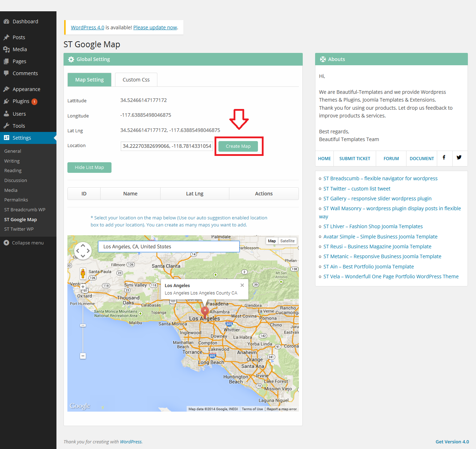Viewport: 476px width, 449px height.
Task: Open the Facebook page icon
Action: tap(444, 158)
